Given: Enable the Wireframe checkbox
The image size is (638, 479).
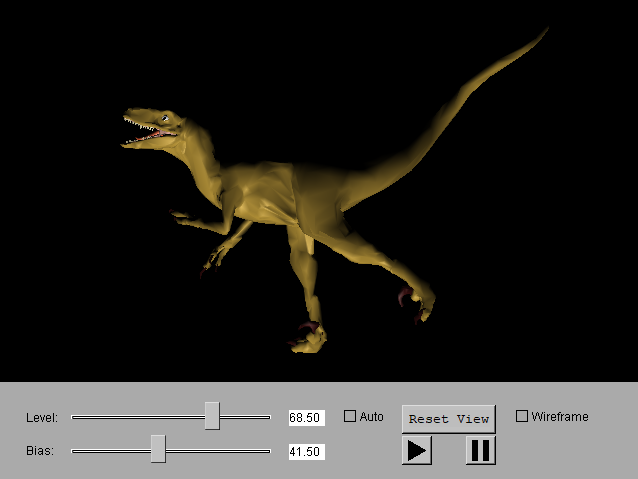Looking at the screenshot, I should pyautogui.click(x=522, y=416).
